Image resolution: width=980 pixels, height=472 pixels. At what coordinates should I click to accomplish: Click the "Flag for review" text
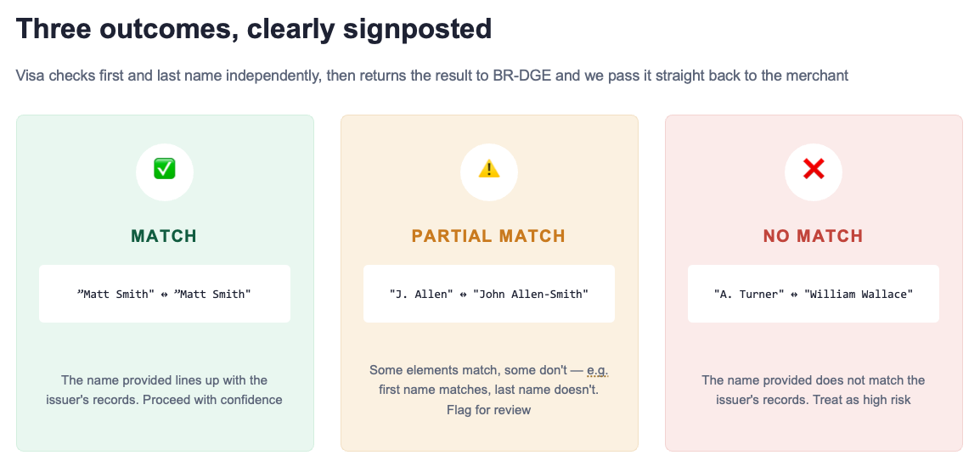tap(489, 410)
